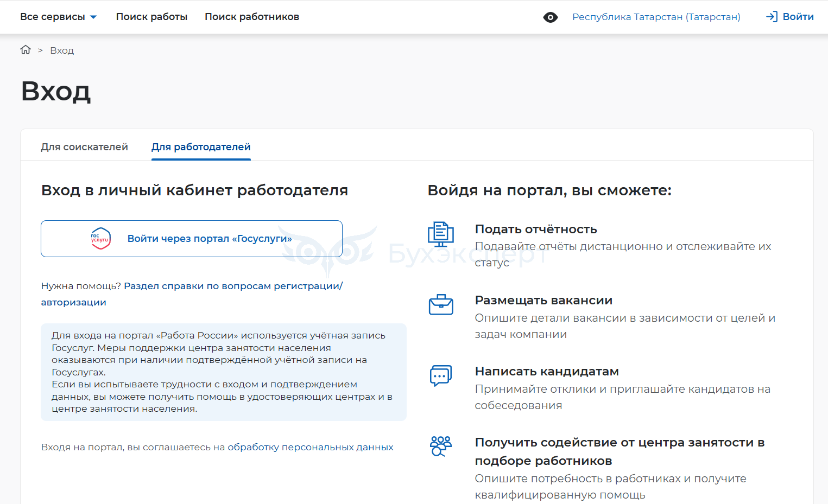The image size is (828, 504).
Task: Open обработку персональных данных link
Action: [x=311, y=447]
